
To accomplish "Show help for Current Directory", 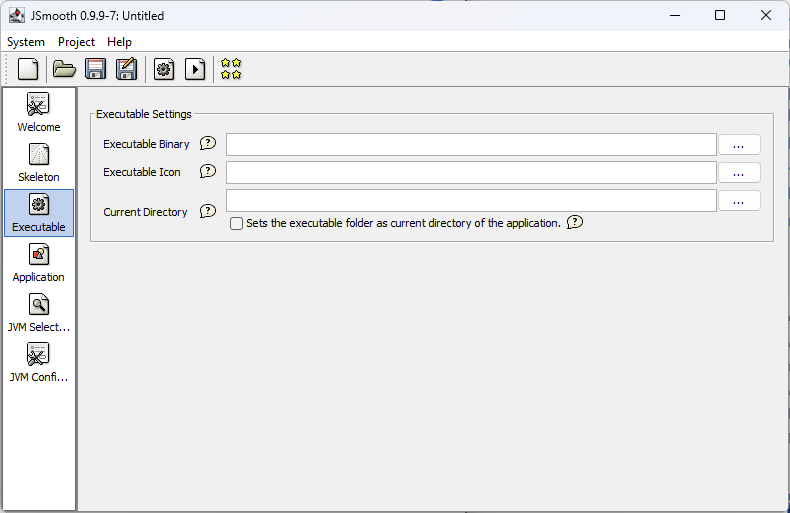I will click(x=208, y=211).
